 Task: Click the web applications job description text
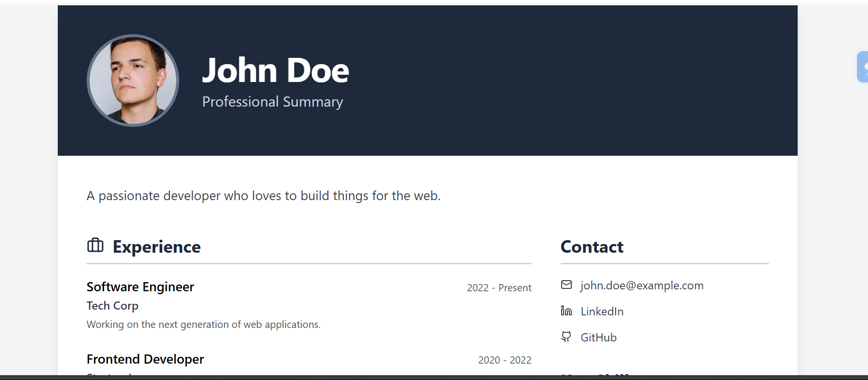[x=203, y=325]
